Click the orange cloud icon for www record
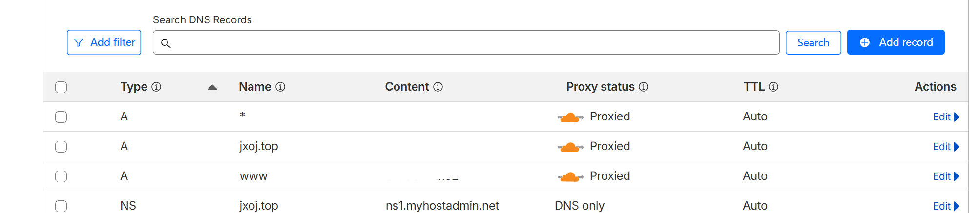Viewport: 980px width, 213px height. (x=570, y=176)
